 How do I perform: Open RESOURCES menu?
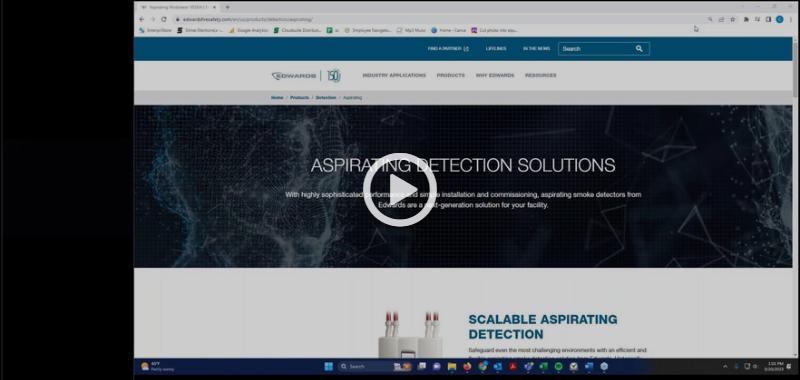point(540,75)
